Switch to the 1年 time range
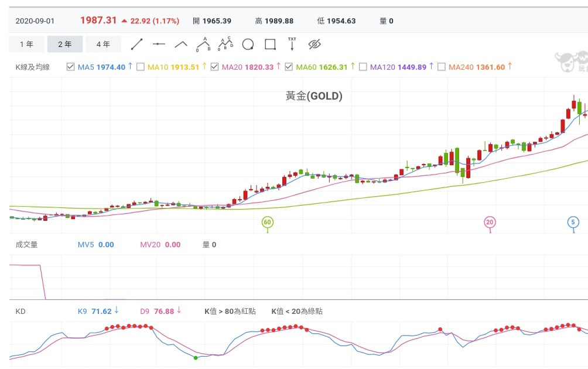The image size is (588, 369). [x=26, y=45]
